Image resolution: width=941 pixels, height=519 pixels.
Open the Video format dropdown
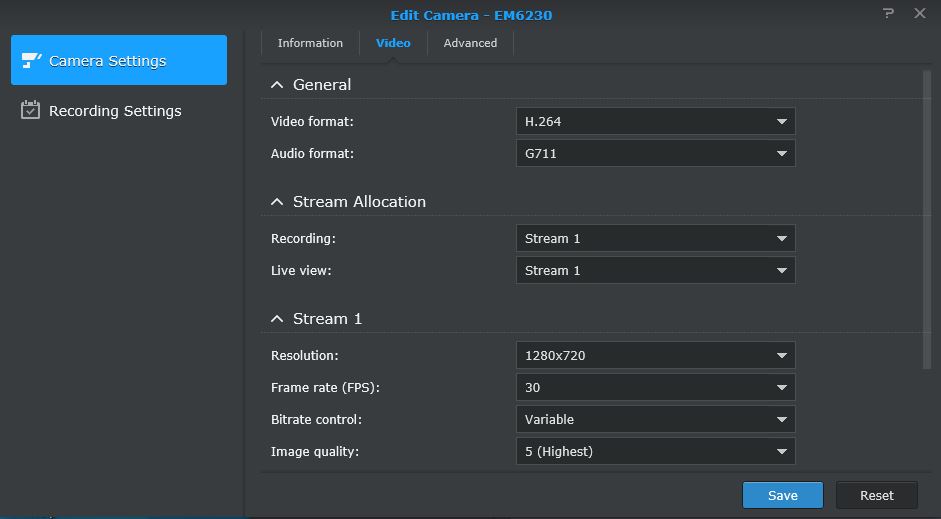pos(655,121)
